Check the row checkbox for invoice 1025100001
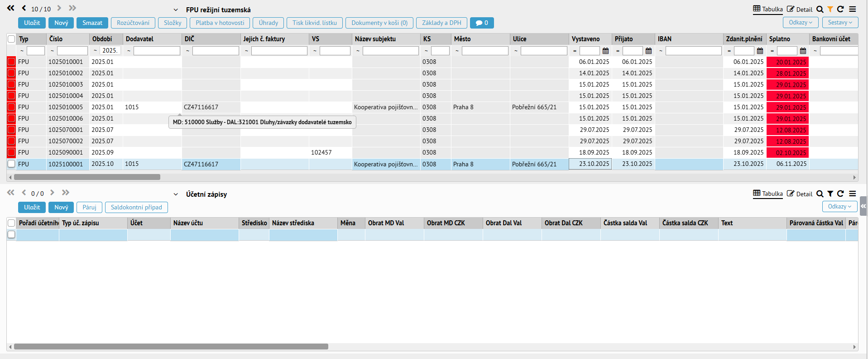Viewport: 868px width, 359px height. (x=11, y=164)
